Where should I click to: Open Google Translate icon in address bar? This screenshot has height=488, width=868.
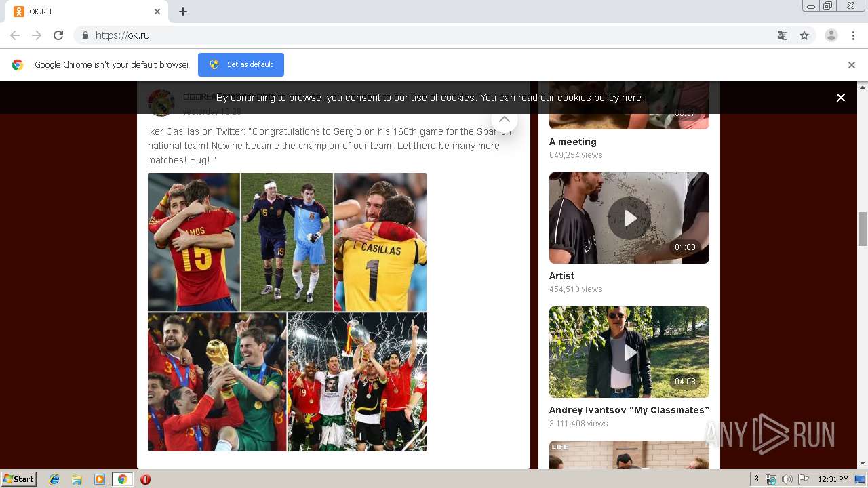coord(783,35)
